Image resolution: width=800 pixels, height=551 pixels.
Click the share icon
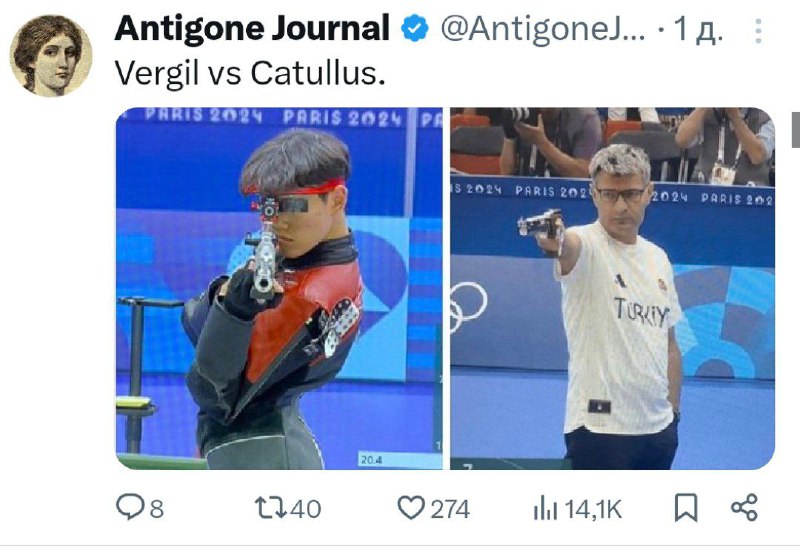pos(744,508)
